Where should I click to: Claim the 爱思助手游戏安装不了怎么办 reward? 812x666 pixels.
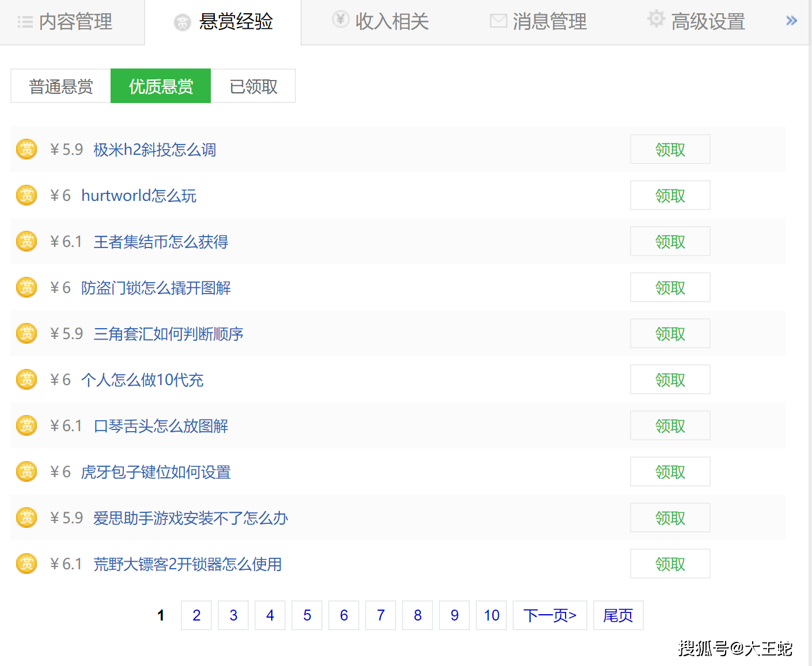point(670,518)
